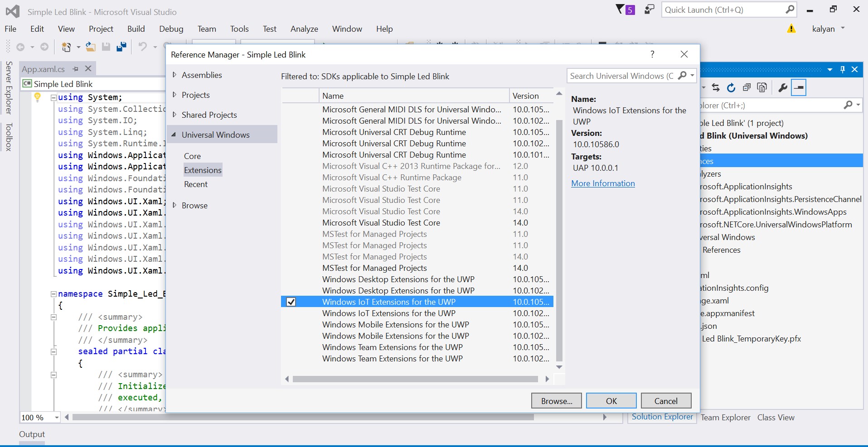Open the kalyan account dropdown
Image resolution: width=868 pixels, height=447 pixels.
843,28
